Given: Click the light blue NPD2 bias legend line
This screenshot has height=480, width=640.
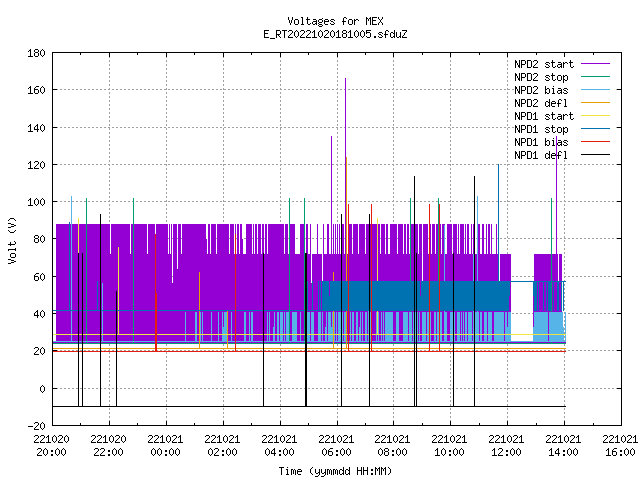Looking at the screenshot, I should 595,90.
